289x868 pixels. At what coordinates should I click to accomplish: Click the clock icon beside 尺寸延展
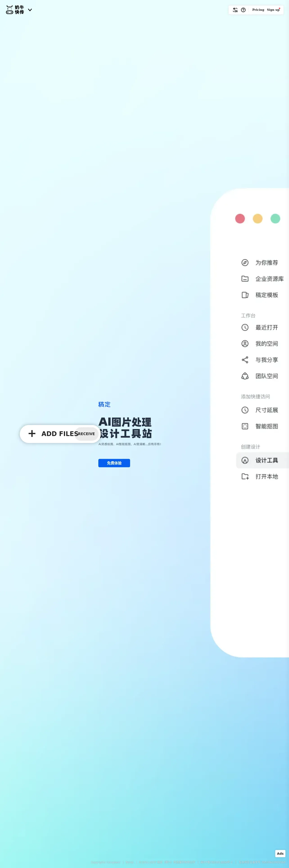(x=245, y=410)
